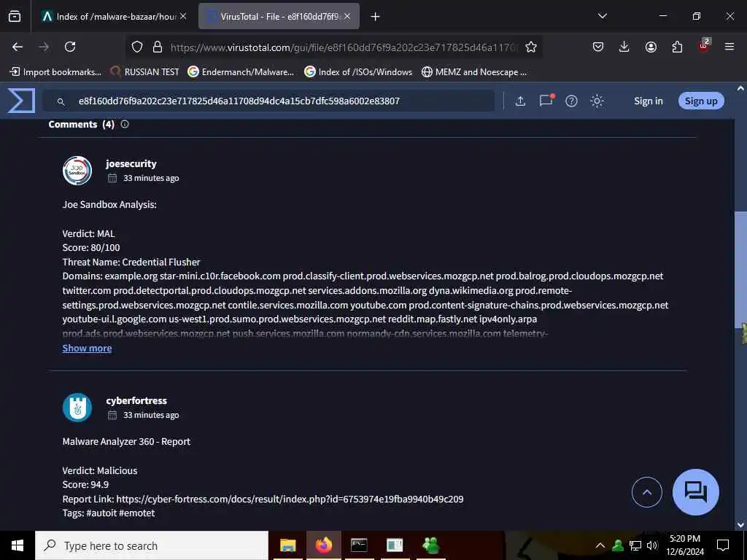The image size is (747, 560).
Task: Open uBlock Origin extension icon
Action: click(704, 46)
